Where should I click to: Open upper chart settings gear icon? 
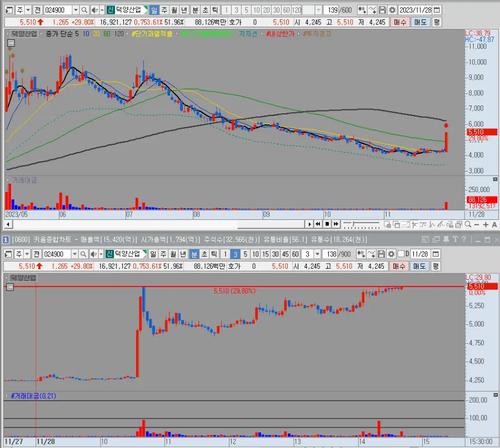[x=392, y=10]
